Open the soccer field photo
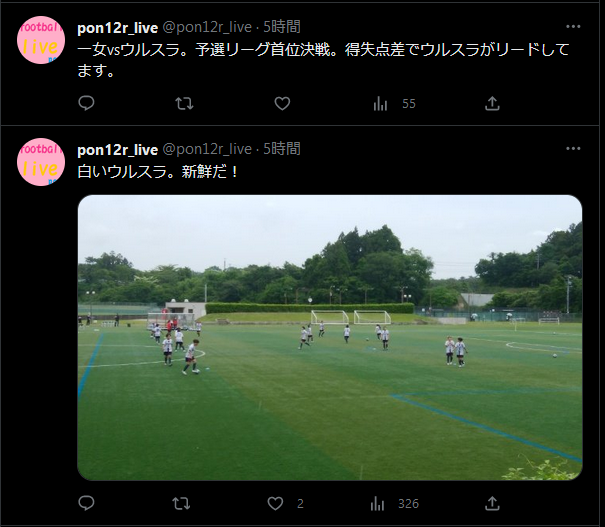The height and width of the screenshot is (527, 605). 330,338
